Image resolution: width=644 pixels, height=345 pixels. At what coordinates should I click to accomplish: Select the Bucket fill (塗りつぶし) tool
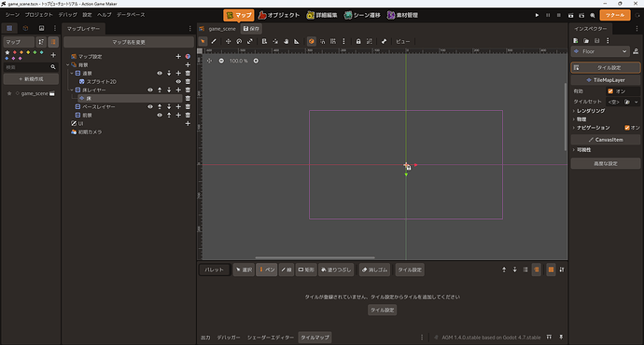click(x=336, y=269)
